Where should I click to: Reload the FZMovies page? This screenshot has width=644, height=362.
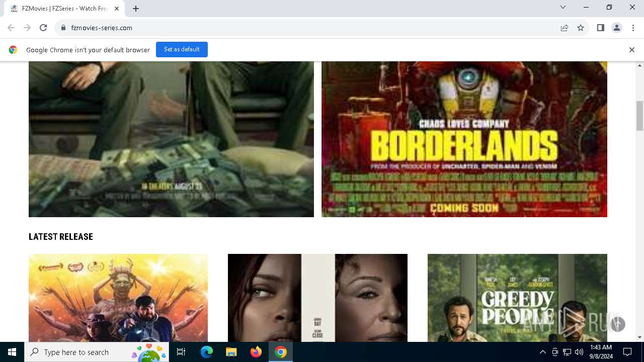(43, 28)
